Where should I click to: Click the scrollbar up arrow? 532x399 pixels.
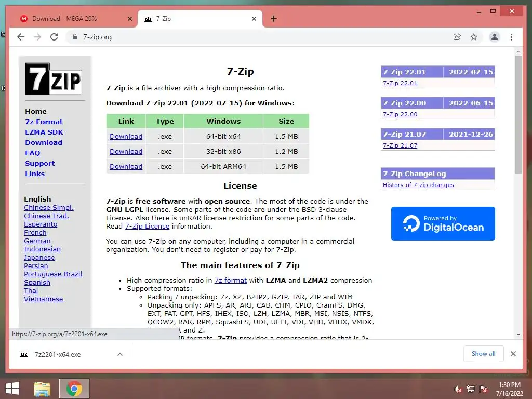518,52
